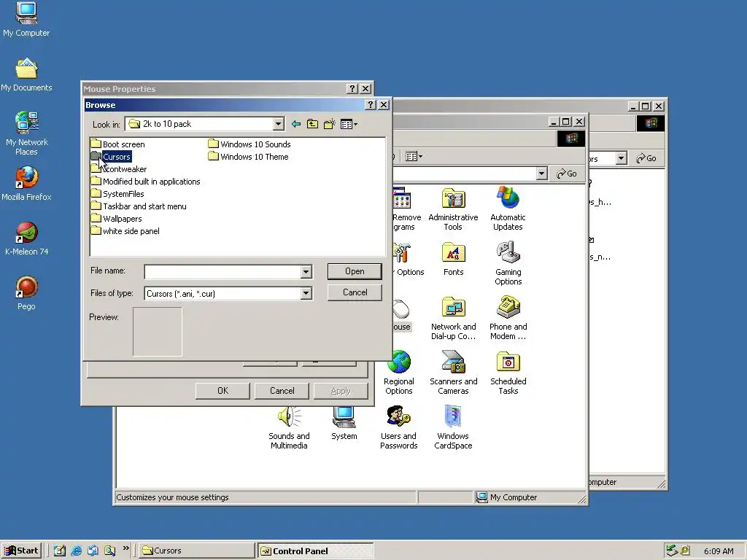Open the View menu in Browse dialog
The width and height of the screenshot is (747, 560).
coord(349,124)
